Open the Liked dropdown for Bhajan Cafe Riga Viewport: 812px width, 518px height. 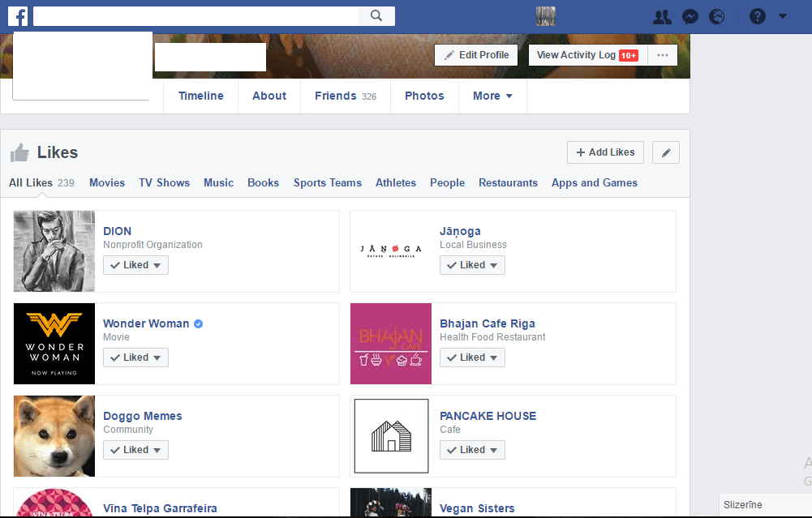(472, 357)
